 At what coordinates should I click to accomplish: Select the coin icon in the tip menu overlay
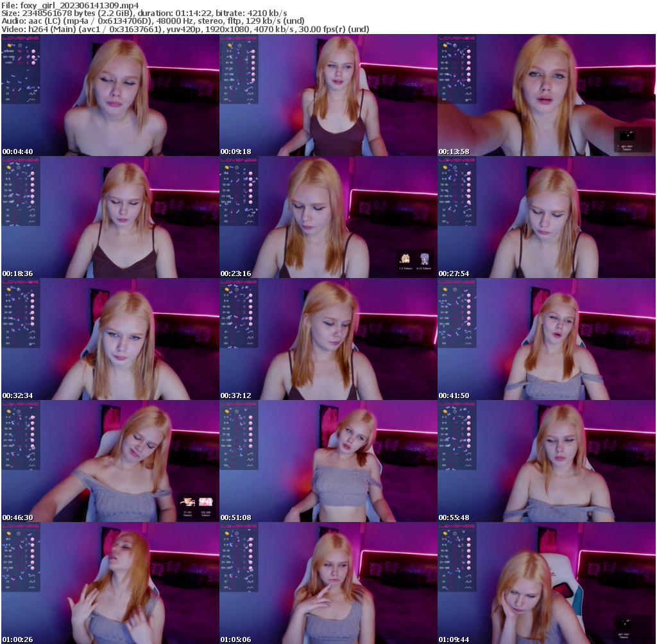click(9, 46)
